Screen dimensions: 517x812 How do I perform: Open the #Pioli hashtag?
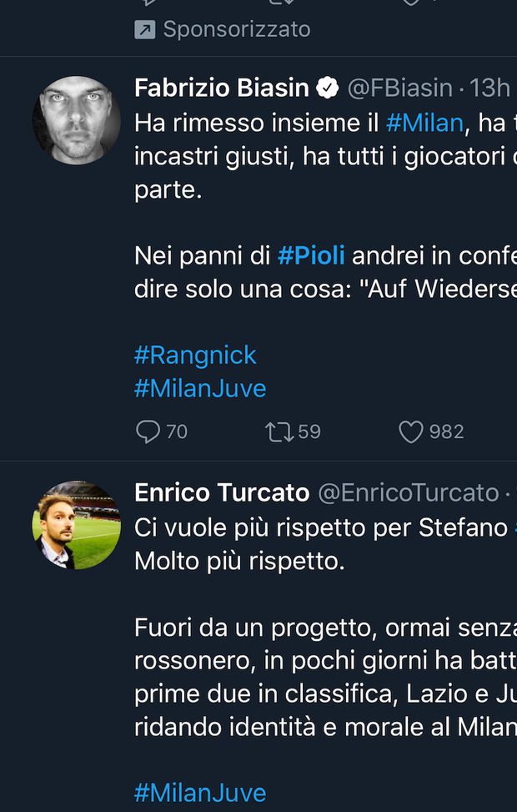coord(311,256)
